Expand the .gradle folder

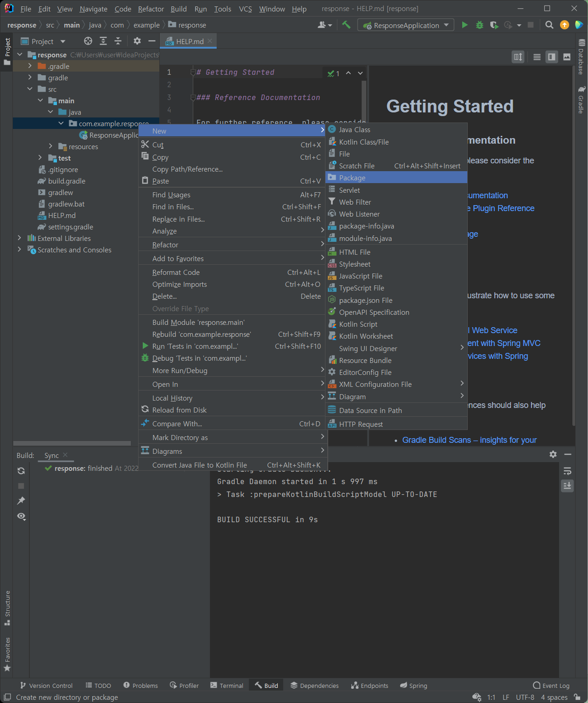click(x=30, y=66)
